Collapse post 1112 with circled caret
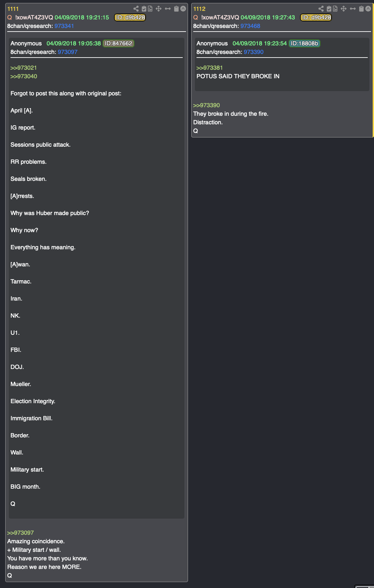This screenshot has height=588, width=374. click(368, 9)
